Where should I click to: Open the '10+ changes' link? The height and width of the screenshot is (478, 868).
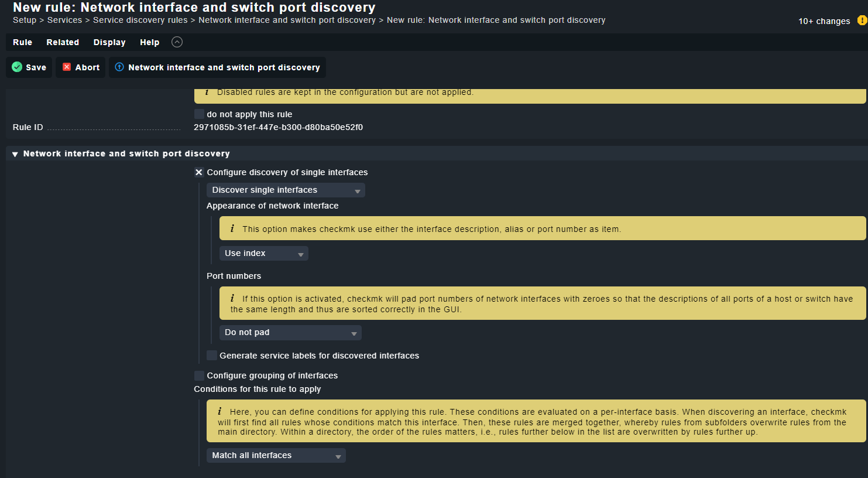point(824,21)
